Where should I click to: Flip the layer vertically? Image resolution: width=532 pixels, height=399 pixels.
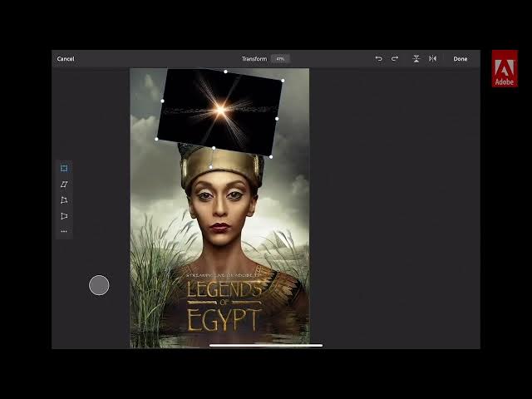416,59
